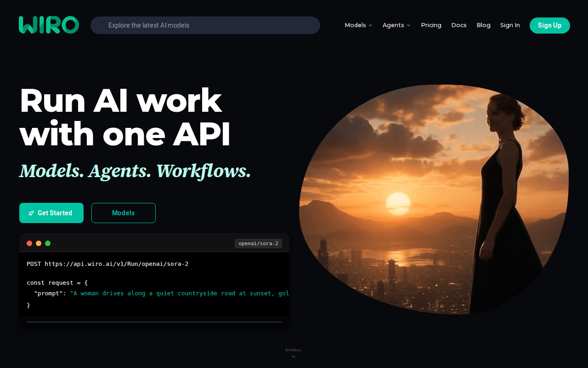Click the sunset woman hero image
Screen dimensions: 588x368
(434, 199)
